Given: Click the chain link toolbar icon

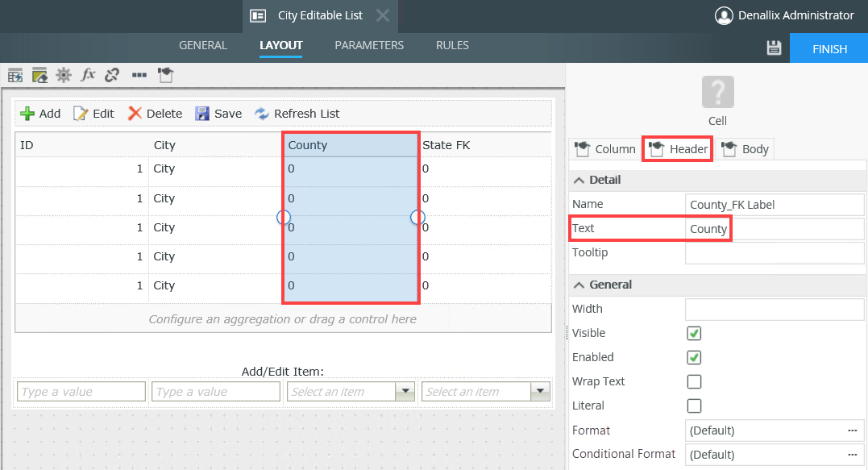Looking at the screenshot, I should (112, 75).
